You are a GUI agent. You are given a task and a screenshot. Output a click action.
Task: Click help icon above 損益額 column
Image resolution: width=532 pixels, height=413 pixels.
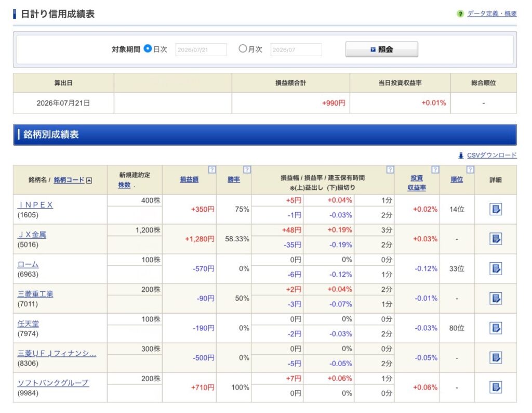coord(212,170)
